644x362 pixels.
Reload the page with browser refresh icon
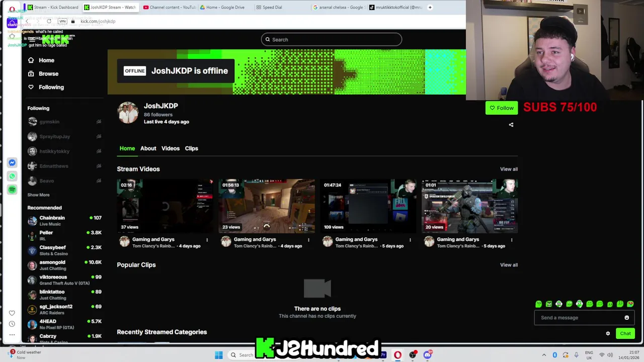point(49,21)
